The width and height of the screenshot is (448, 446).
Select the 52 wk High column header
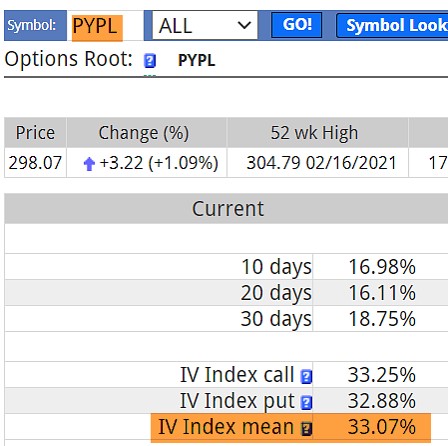pos(314,133)
